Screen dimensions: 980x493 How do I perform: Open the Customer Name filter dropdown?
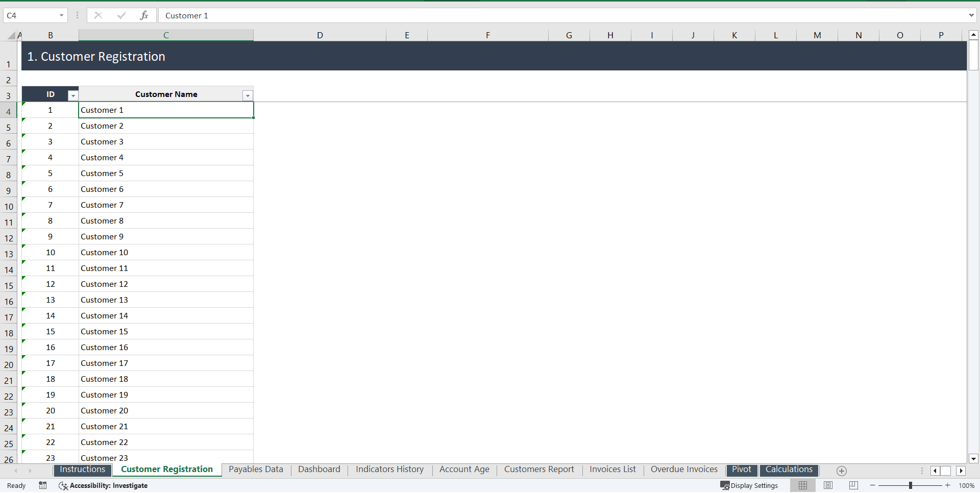tap(248, 95)
